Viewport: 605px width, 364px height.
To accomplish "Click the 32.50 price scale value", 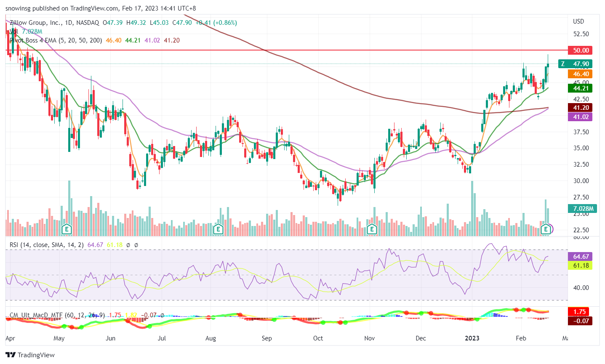I will [581, 165].
